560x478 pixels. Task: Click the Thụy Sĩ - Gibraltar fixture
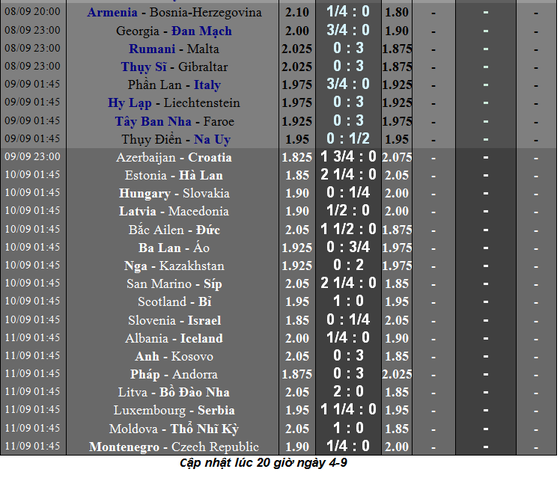pyautogui.click(x=174, y=67)
